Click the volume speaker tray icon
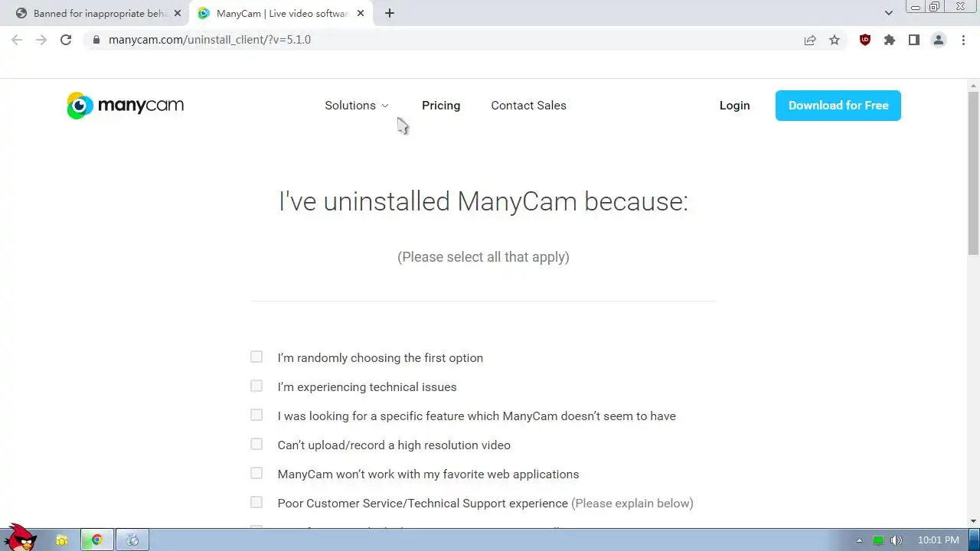This screenshot has width=980, height=551. tap(897, 540)
